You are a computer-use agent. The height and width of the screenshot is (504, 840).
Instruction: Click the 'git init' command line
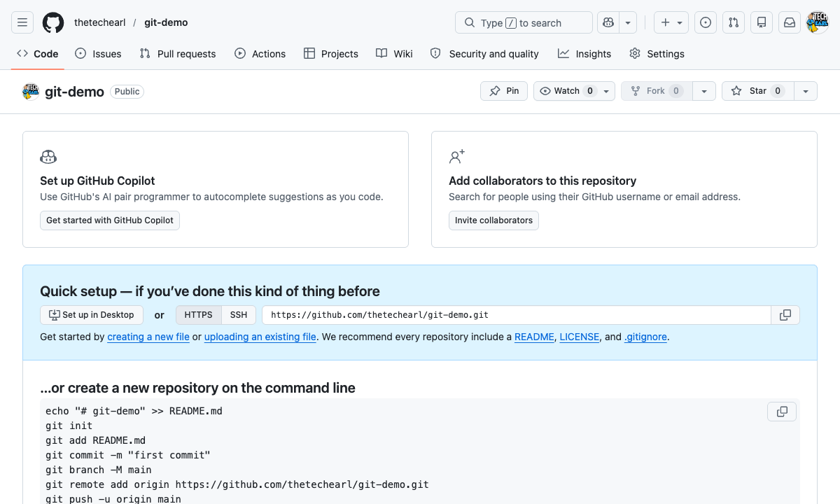[x=69, y=426]
